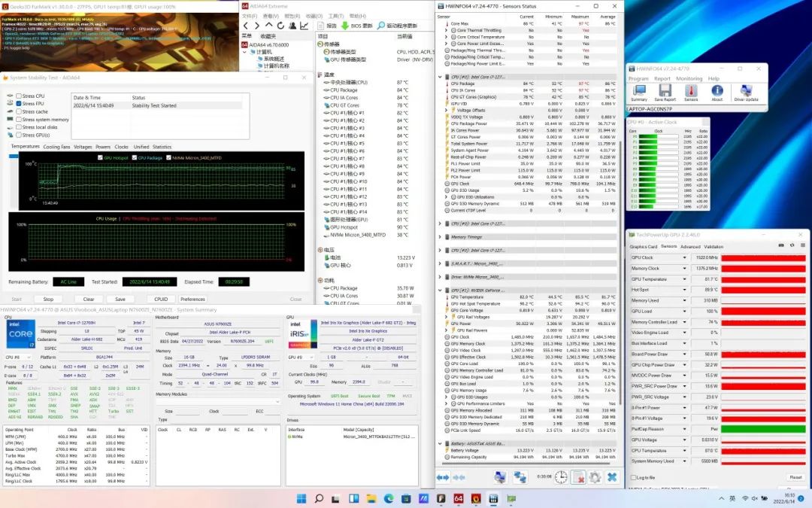This screenshot has height=508, width=812.
Task: Enable the Stress CPU checkbox
Action: pyautogui.click(x=19, y=96)
